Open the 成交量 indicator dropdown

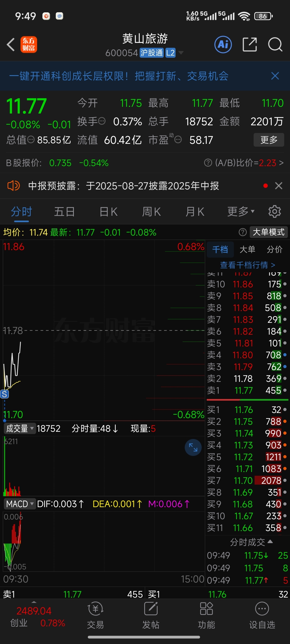[x=20, y=429]
